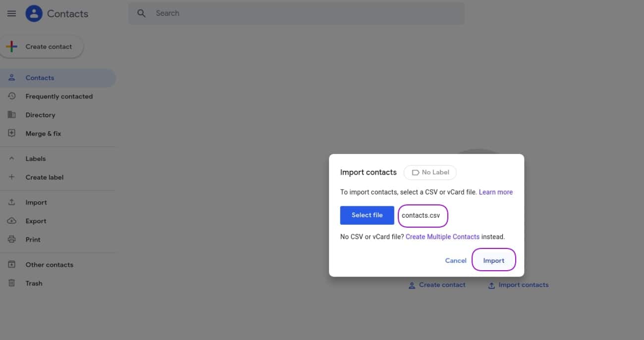
Task: Open Directory from the sidebar icon
Action: coord(11,114)
